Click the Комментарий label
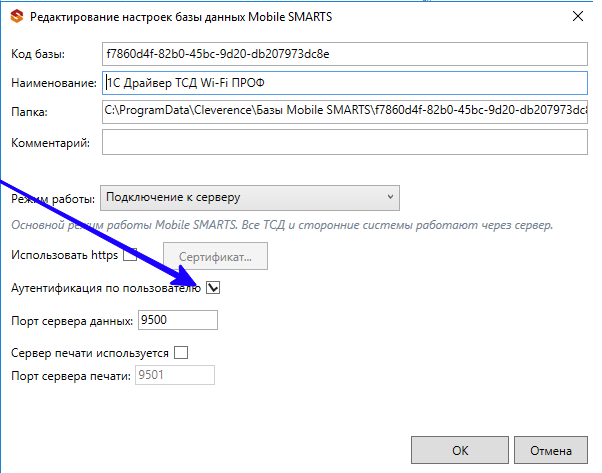The height and width of the screenshot is (473, 602). click(50, 143)
